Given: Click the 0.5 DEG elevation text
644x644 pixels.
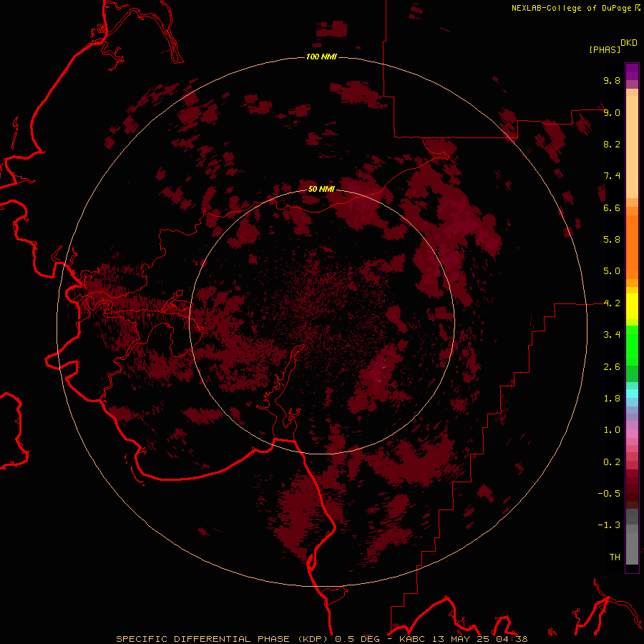Looking at the screenshot, I should pyautogui.click(x=357, y=639).
